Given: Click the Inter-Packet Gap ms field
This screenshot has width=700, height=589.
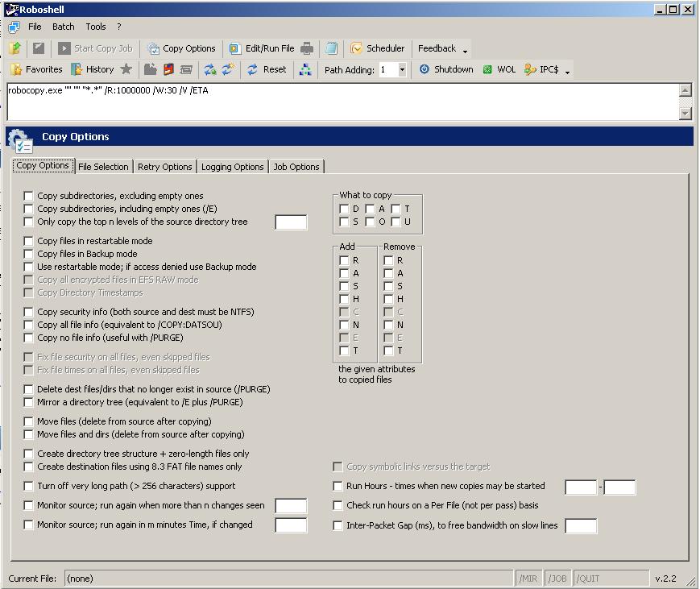Looking at the screenshot, I should pyautogui.click(x=581, y=526).
